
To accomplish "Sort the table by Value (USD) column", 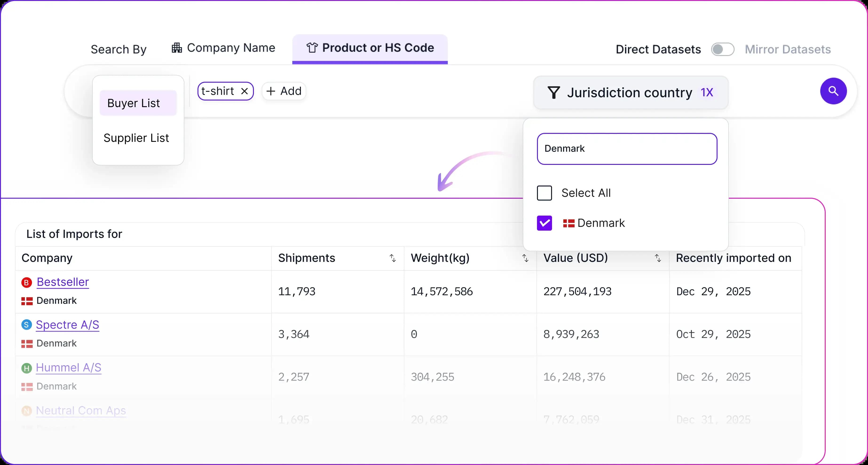I will click(657, 258).
